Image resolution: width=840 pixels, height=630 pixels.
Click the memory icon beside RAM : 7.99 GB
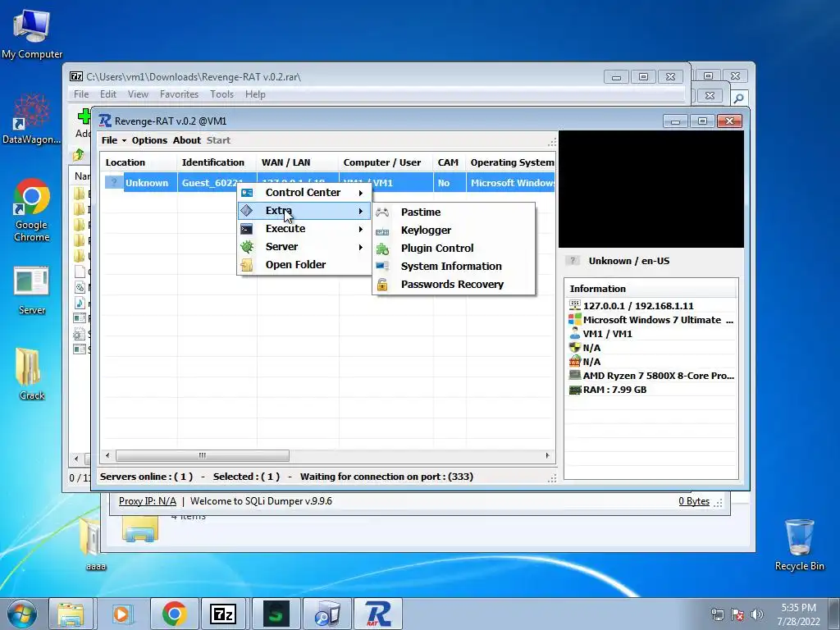click(x=574, y=390)
